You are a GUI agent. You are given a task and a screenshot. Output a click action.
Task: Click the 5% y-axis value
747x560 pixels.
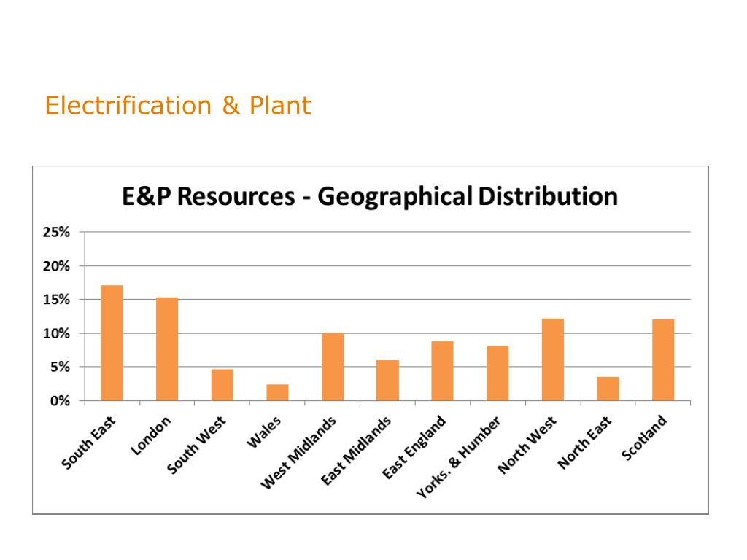coord(60,367)
